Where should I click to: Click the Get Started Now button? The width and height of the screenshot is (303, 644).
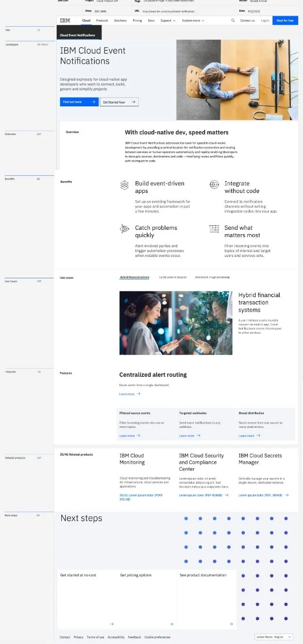click(119, 102)
